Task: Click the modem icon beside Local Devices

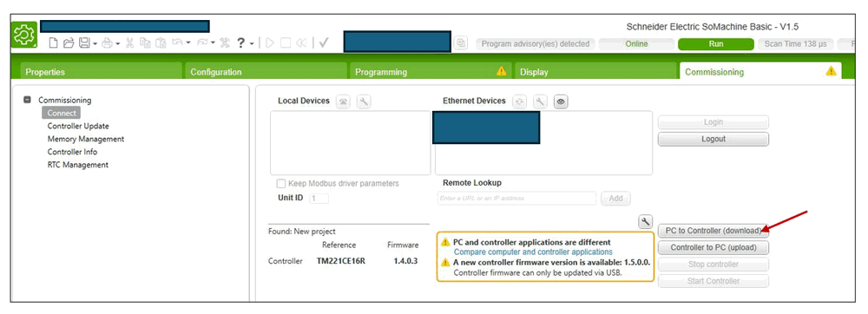Action: tap(344, 101)
